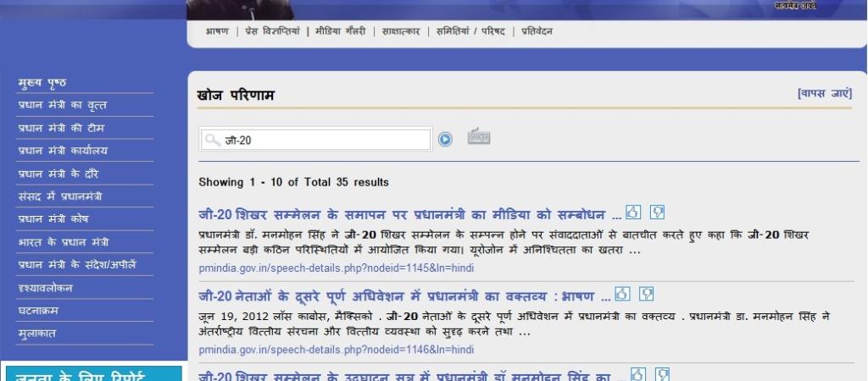
Task: Open URL with nodeid=1146
Action: (x=337, y=350)
